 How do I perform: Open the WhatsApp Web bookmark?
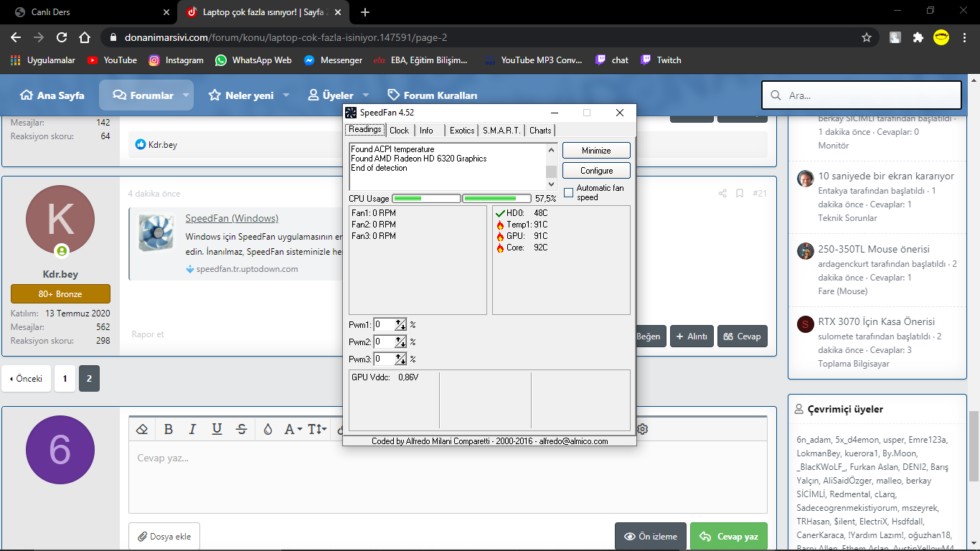pyautogui.click(x=253, y=60)
